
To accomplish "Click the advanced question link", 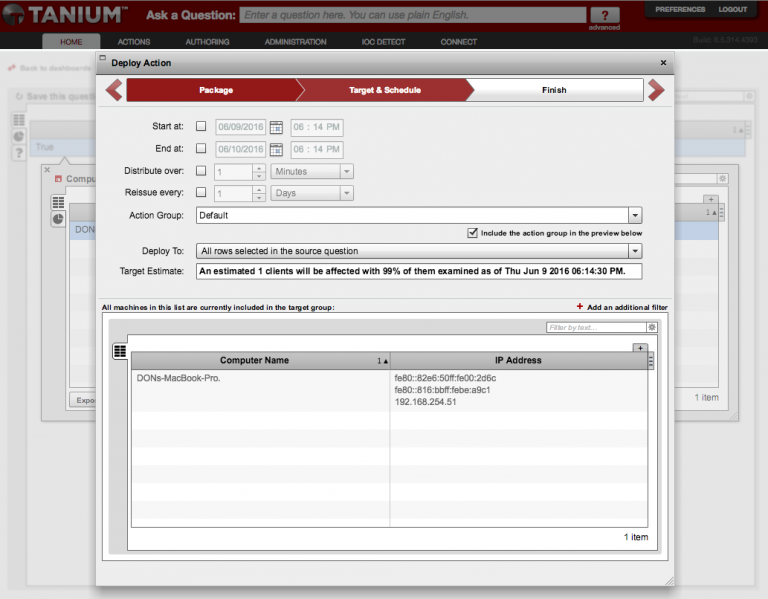I will click(x=604, y=27).
